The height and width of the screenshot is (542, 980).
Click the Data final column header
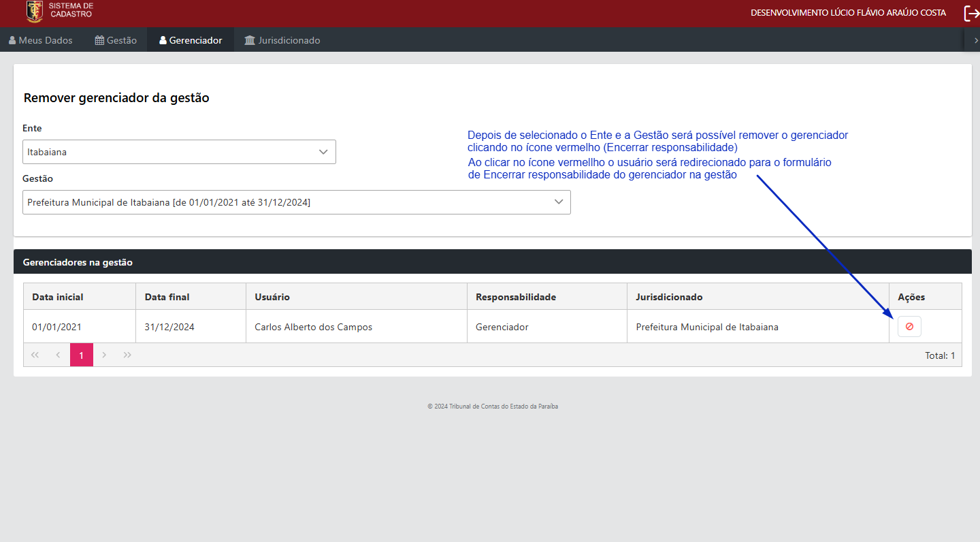pos(191,297)
